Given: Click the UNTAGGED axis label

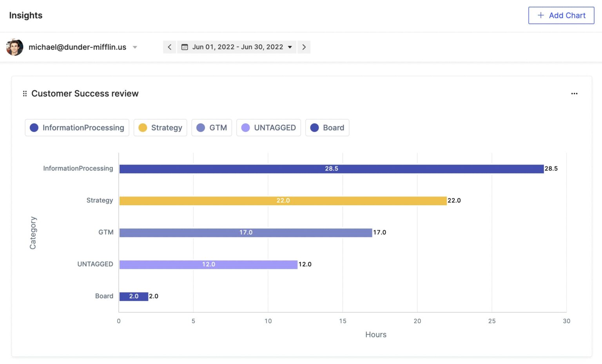Looking at the screenshot, I should pyautogui.click(x=95, y=264).
